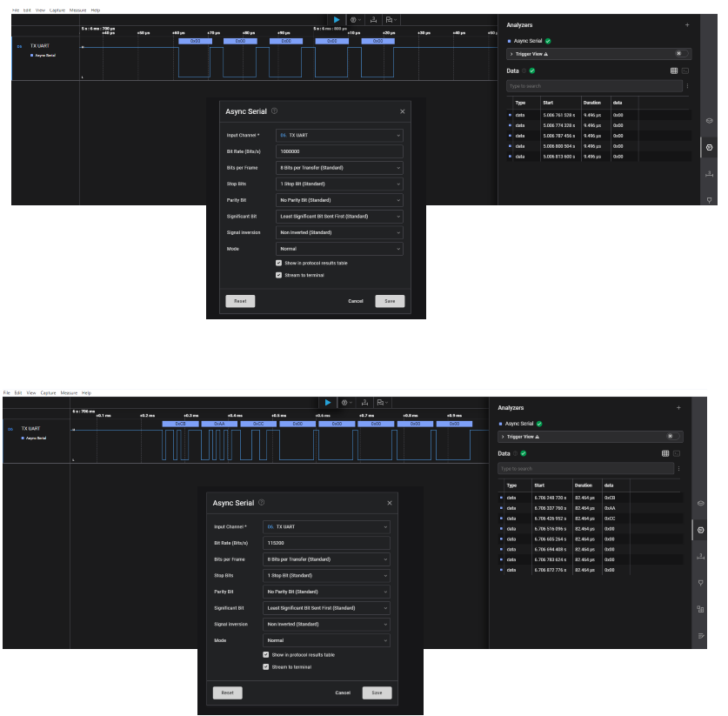Click Reset in 115200 bit-rate dialog
Viewport: 728px width, 716px height.
[228, 693]
